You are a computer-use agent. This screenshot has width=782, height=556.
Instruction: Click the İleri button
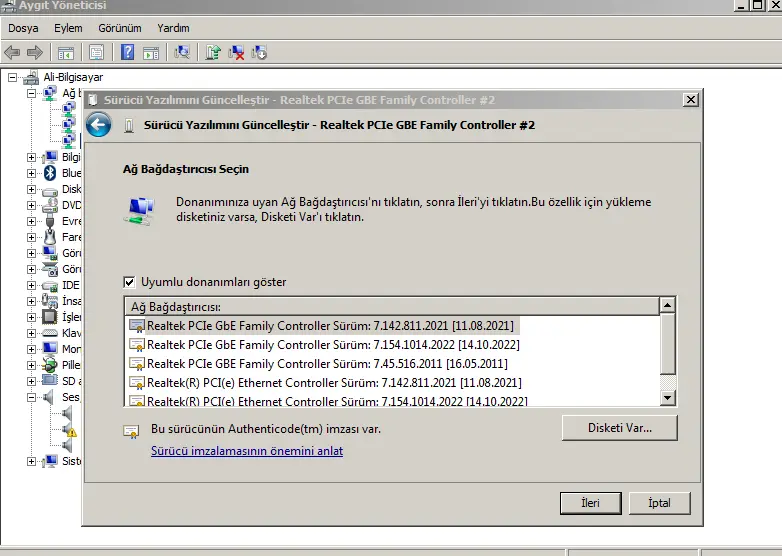coord(590,503)
